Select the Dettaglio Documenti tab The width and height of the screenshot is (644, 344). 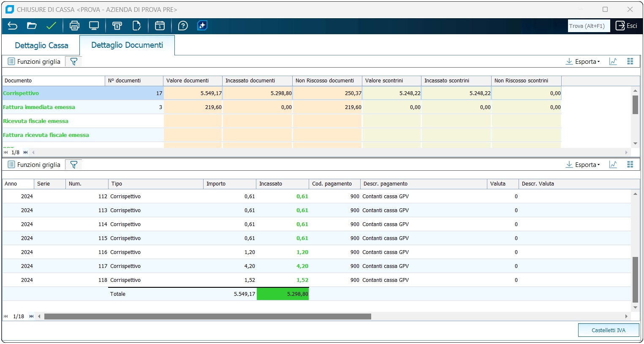click(x=127, y=45)
